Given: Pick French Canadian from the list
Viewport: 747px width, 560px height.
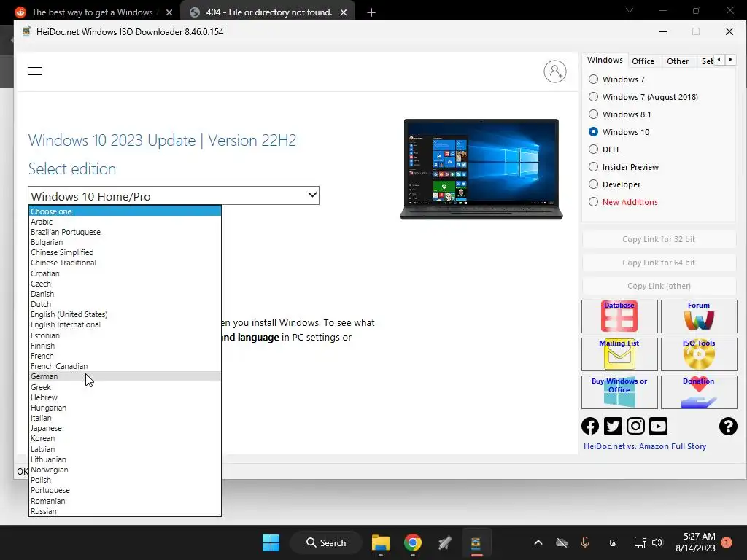Looking at the screenshot, I should coord(125,366).
